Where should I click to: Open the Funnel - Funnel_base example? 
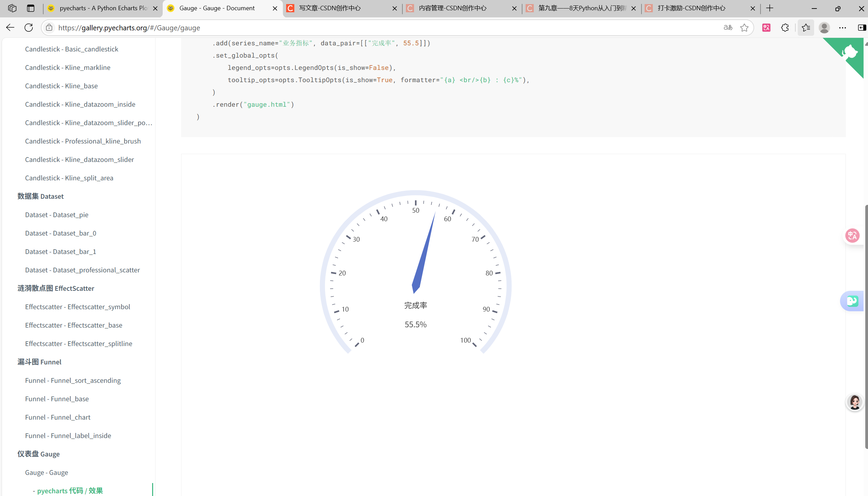(57, 399)
